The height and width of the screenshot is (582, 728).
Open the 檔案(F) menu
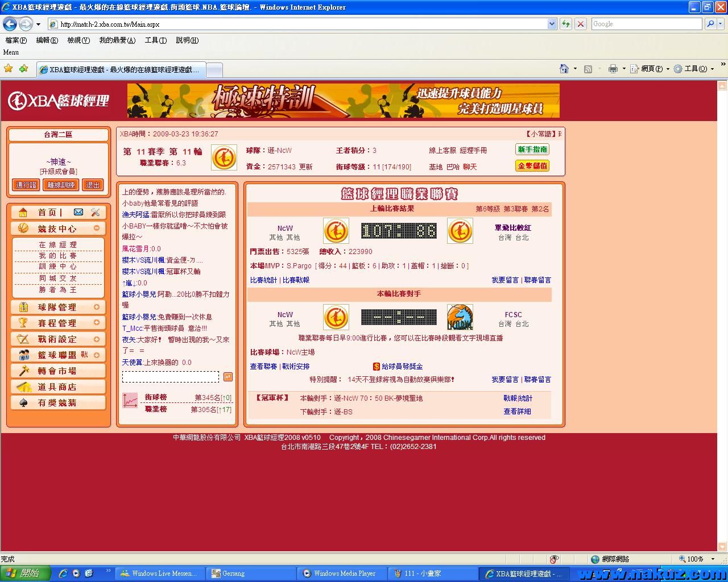16,40
